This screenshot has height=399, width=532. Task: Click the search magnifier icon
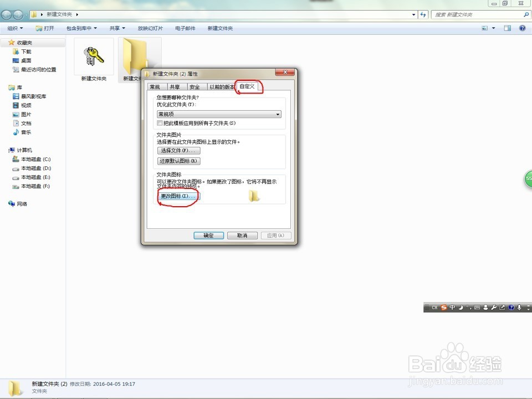pyautogui.click(x=526, y=14)
